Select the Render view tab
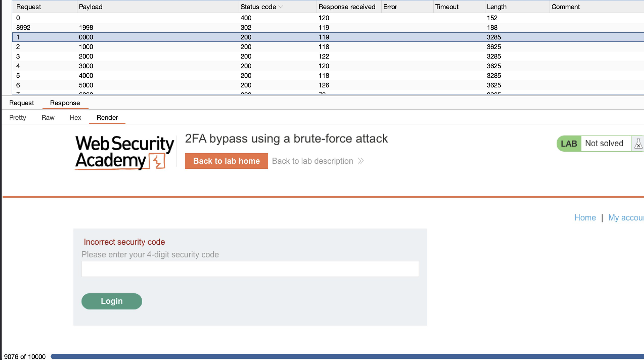The image size is (644, 360). [107, 118]
